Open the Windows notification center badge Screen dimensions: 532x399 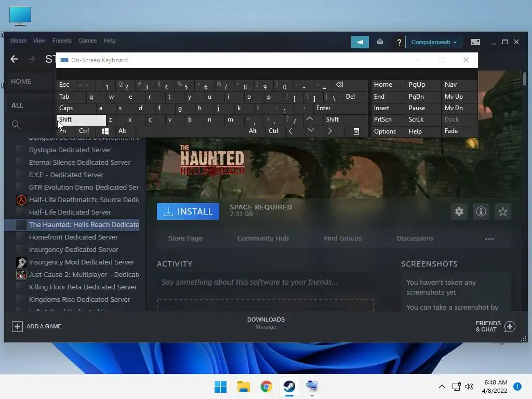[x=517, y=387]
